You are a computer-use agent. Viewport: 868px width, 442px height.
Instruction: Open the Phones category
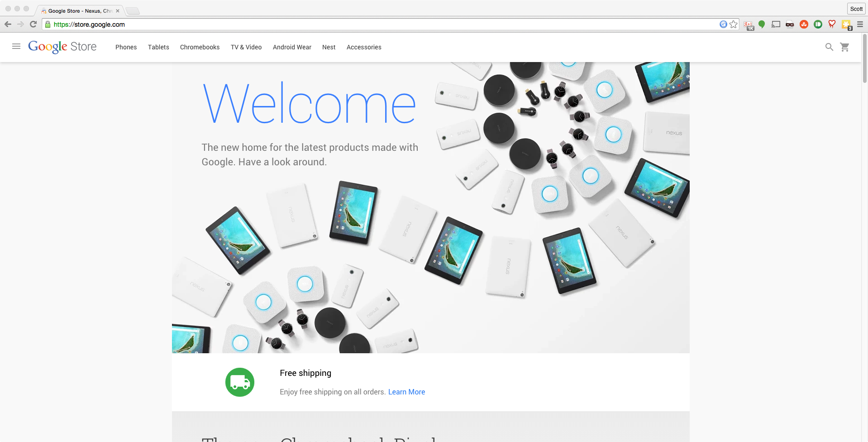(126, 47)
